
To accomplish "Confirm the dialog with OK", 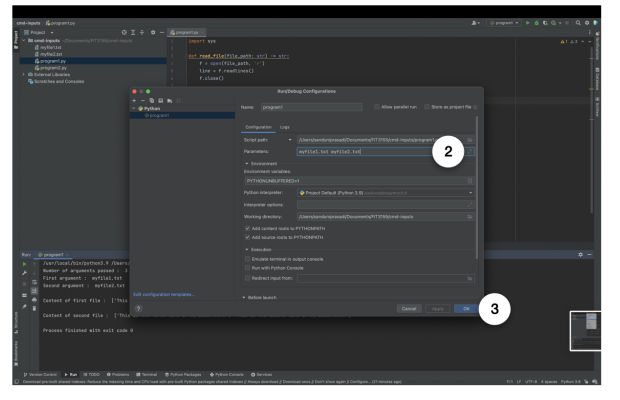I will point(466,309).
